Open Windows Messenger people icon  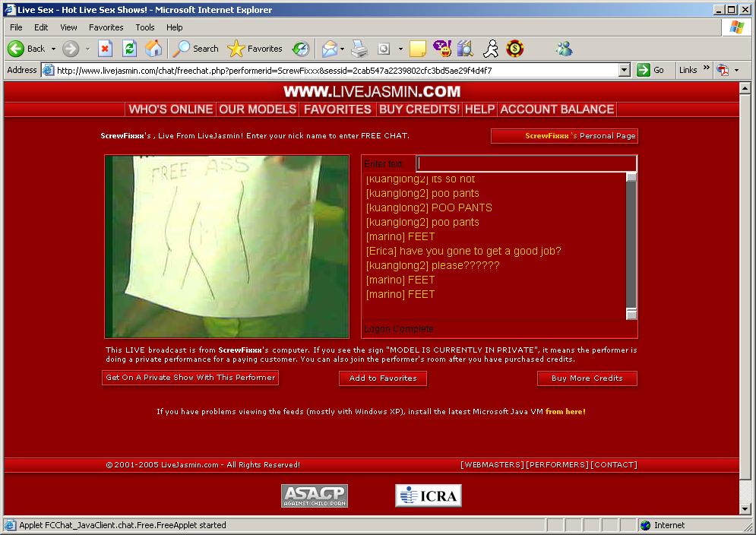(x=564, y=49)
